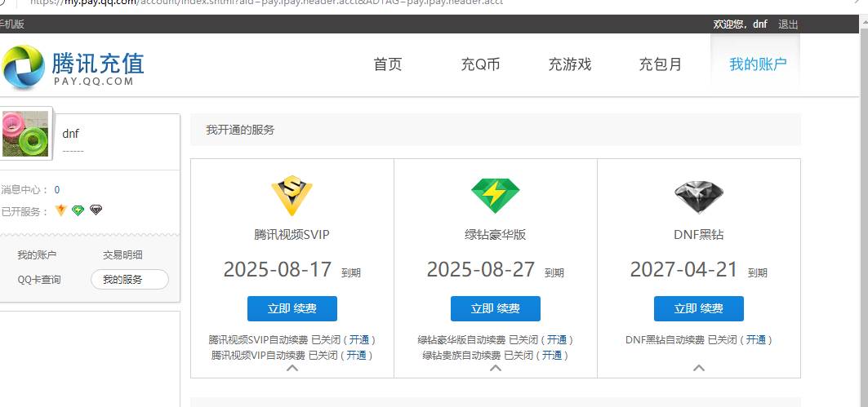
Task: Click small green diamond badge in sidebar
Action: [78, 210]
